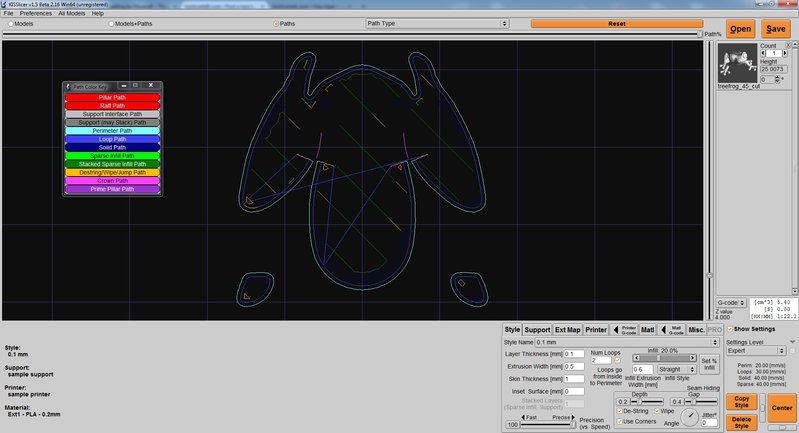
Task: Open the Path Type dropdown
Action: [437, 23]
